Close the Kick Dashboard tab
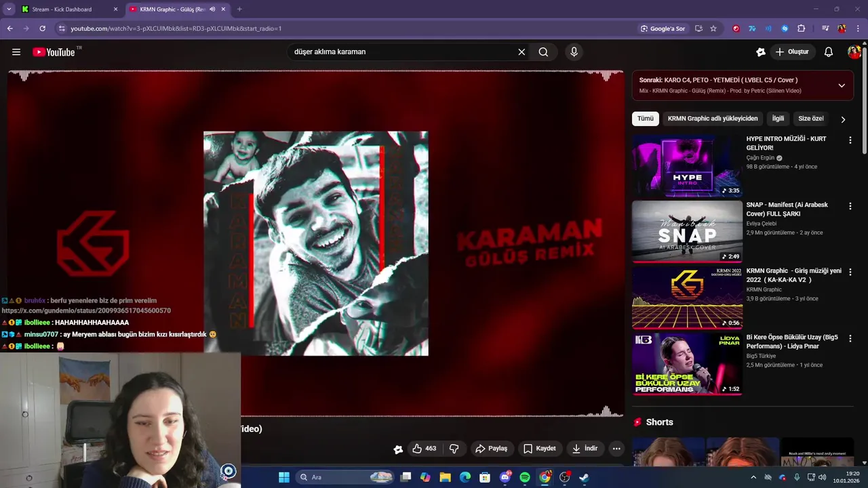868x488 pixels. pyautogui.click(x=115, y=9)
